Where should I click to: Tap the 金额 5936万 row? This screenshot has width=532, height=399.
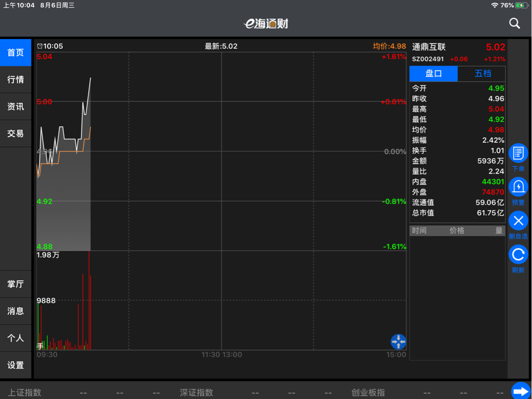click(x=458, y=161)
